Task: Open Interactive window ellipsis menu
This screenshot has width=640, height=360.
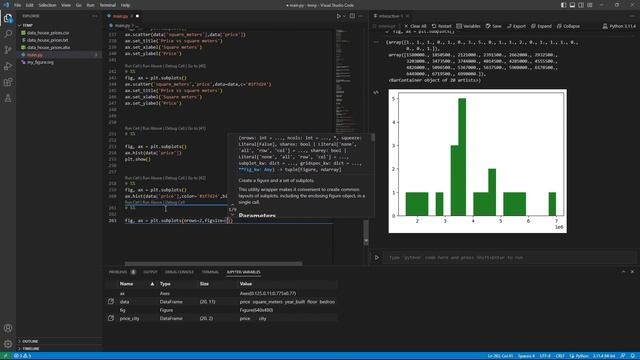Action: pos(632,16)
